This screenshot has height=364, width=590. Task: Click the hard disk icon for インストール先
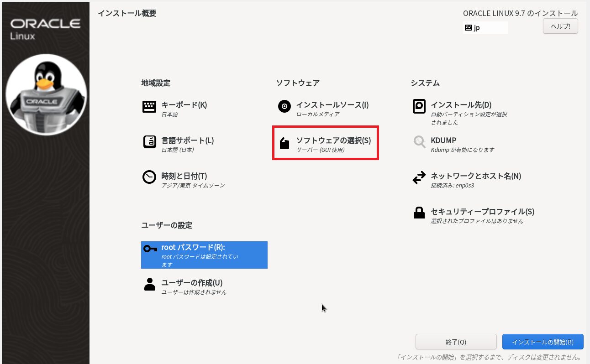419,107
